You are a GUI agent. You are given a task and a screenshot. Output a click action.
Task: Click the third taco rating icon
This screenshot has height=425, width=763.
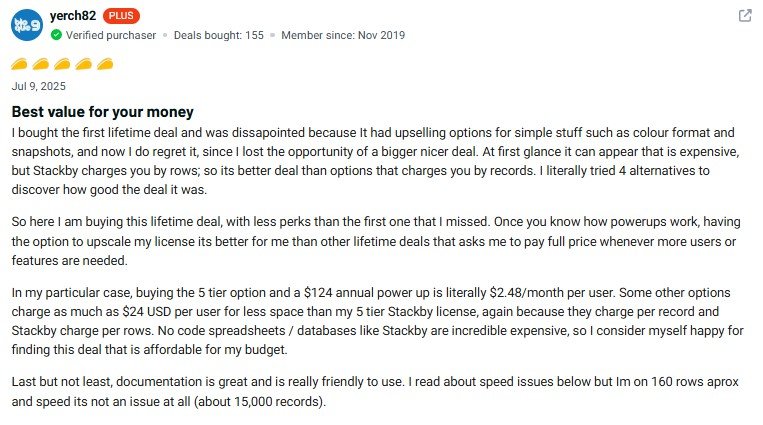click(x=63, y=65)
